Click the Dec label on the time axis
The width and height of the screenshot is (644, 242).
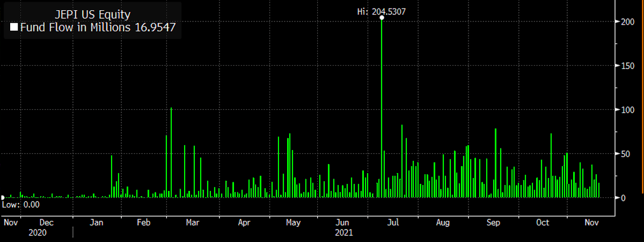click(47, 222)
